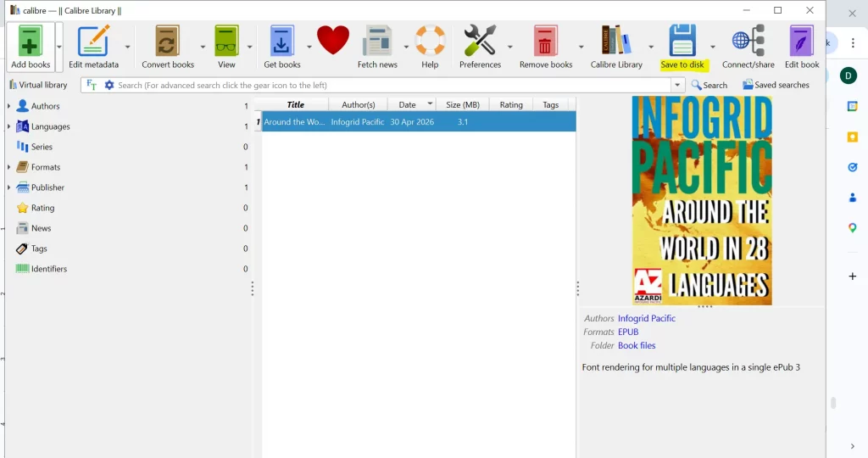Image resolution: width=868 pixels, height=458 pixels.
Task: Select Series in the tag browser
Action: [42, 147]
